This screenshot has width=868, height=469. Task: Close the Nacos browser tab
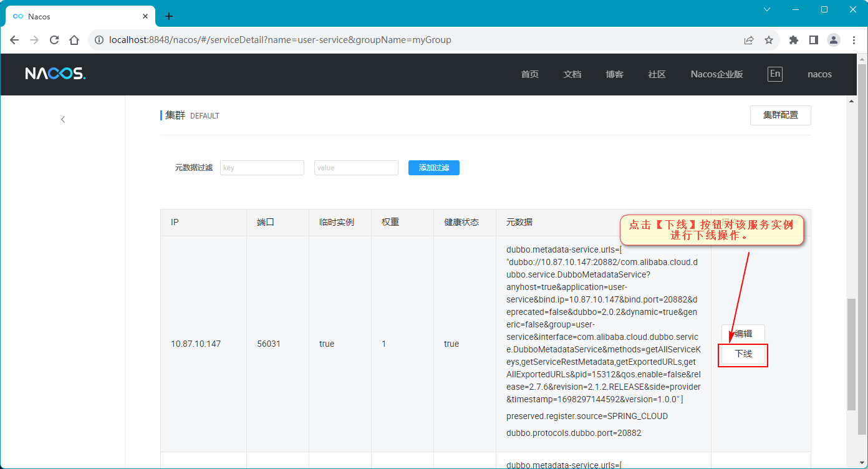pyautogui.click(x=145, y=16)
